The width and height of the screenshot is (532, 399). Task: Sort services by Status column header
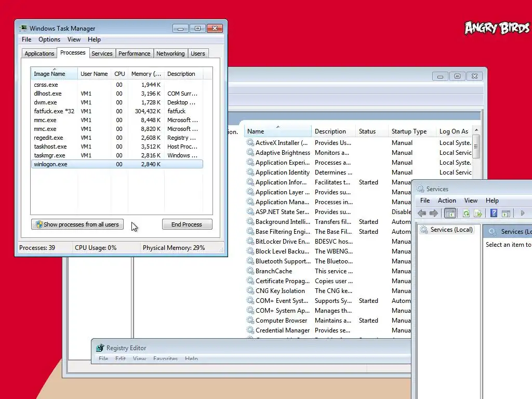click(371, 131)
